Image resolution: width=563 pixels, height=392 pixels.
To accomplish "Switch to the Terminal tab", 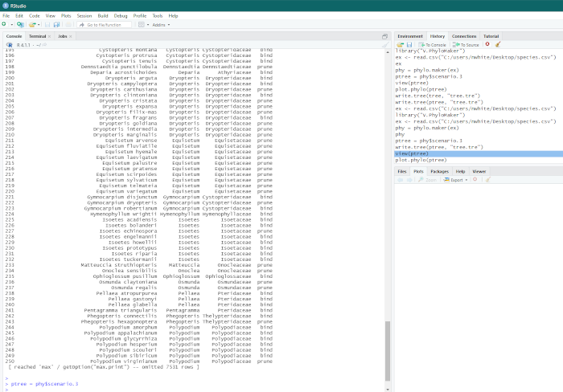I will [37, 36].
